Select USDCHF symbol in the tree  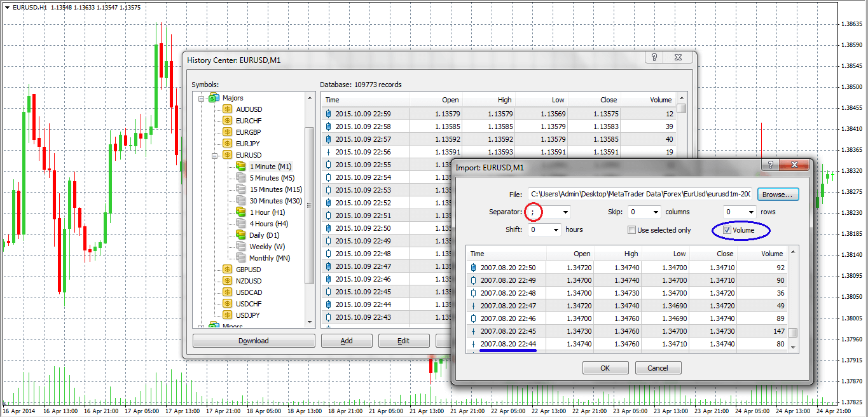coord(249,304)
